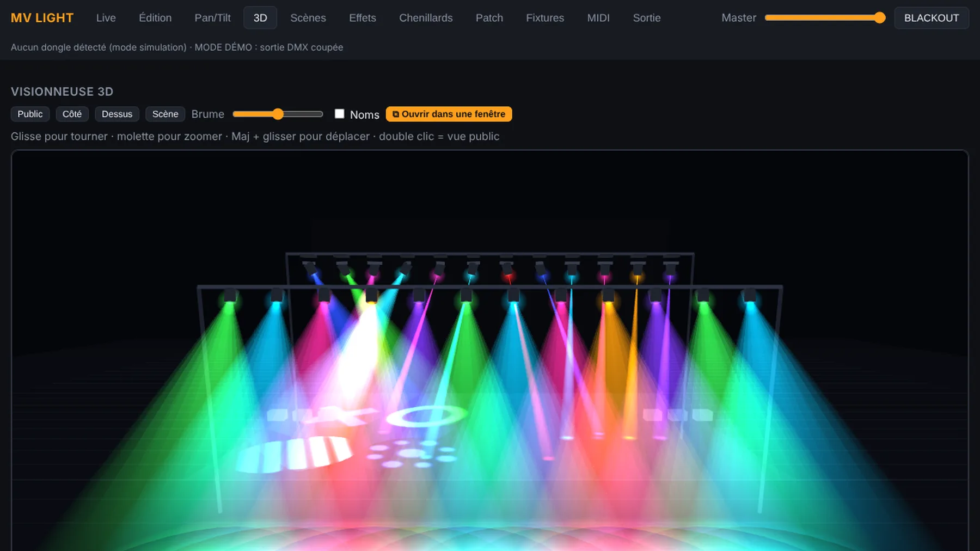Click the VISIONNEUSE 3D heading
The image size is (980, 551).
click(62, 91)
